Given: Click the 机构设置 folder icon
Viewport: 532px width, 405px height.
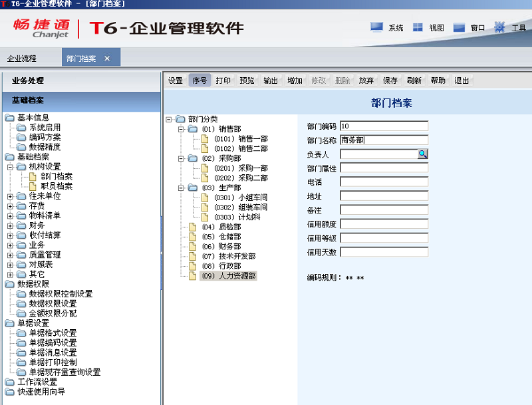Looking at the screenshot, I should (21, 166).
